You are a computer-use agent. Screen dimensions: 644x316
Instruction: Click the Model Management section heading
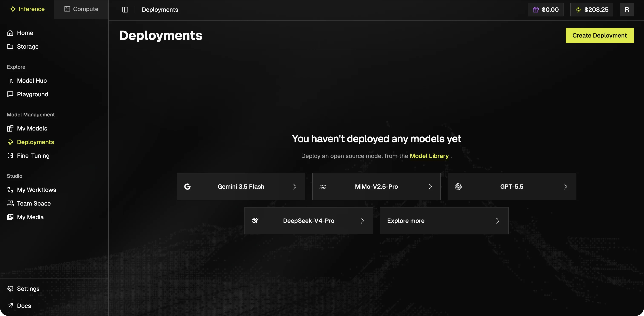pyautogui.click(x=31, y=115)
